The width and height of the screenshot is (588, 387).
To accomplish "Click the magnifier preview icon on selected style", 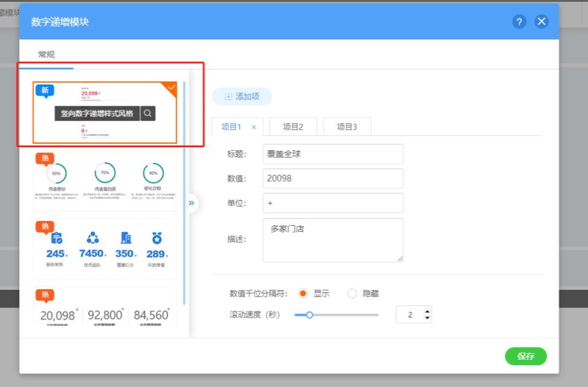I will (148, 114).
